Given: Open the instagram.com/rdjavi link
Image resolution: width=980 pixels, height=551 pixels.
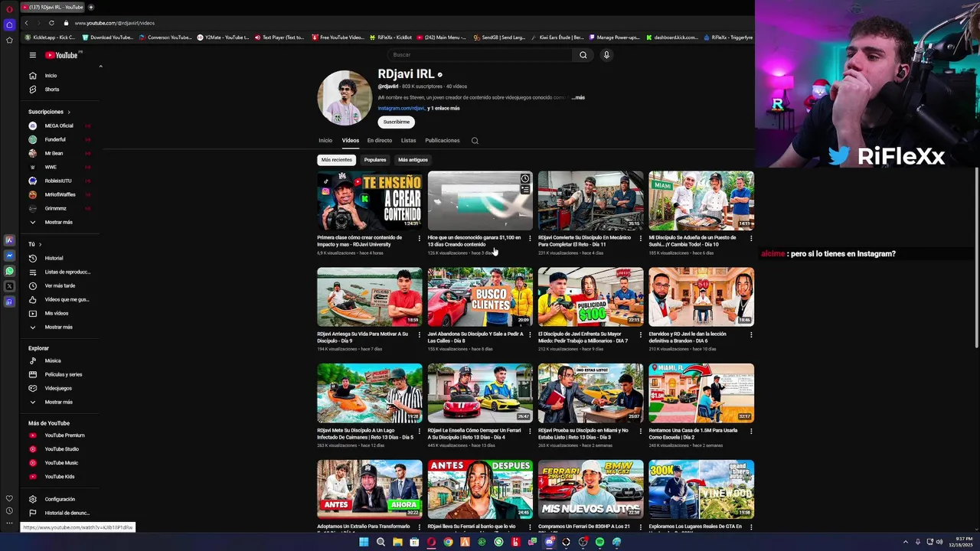Looking at the screenshot, I should (401, 109).
